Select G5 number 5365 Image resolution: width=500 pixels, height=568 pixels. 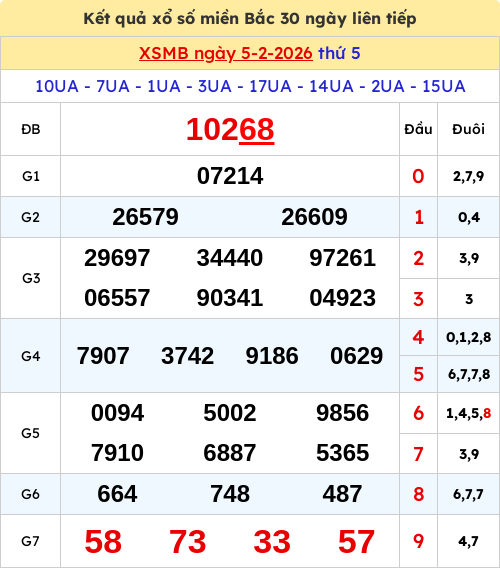point(342,453)
